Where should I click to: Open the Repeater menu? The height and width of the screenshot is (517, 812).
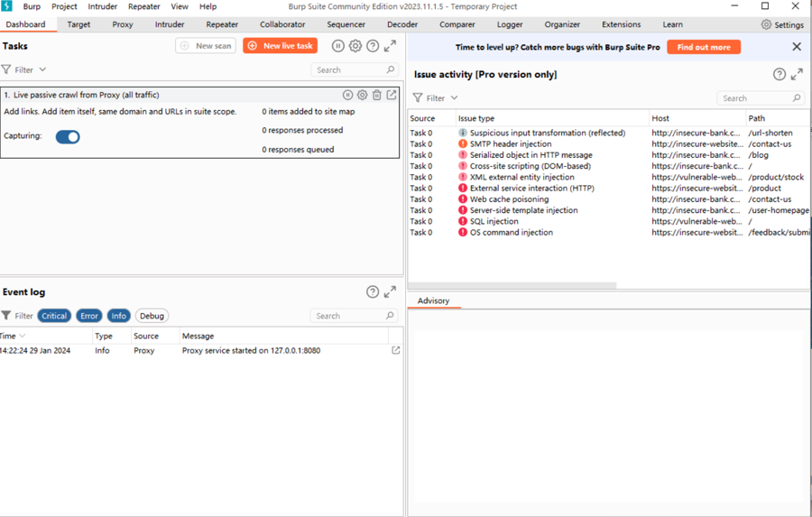[144, 6]
